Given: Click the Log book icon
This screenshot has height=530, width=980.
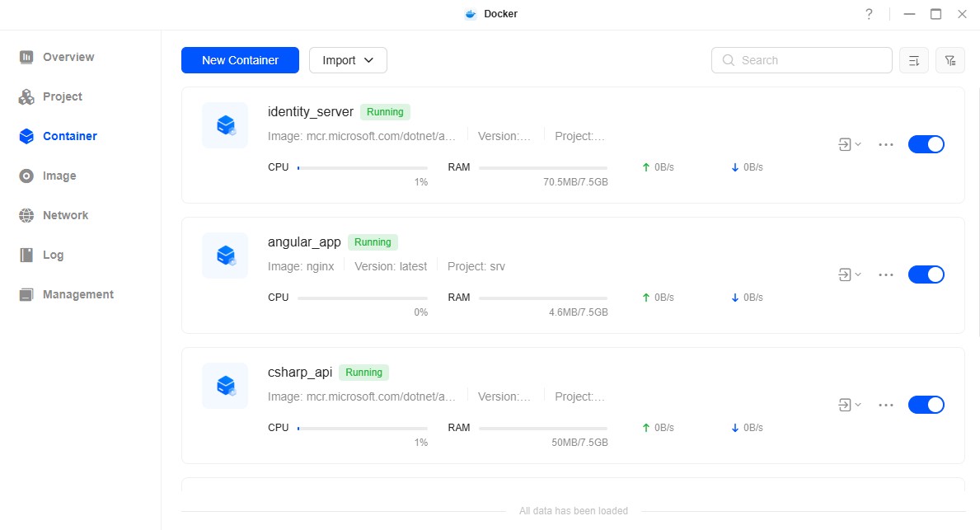Looking at the screenshot, I should point(26,255).
